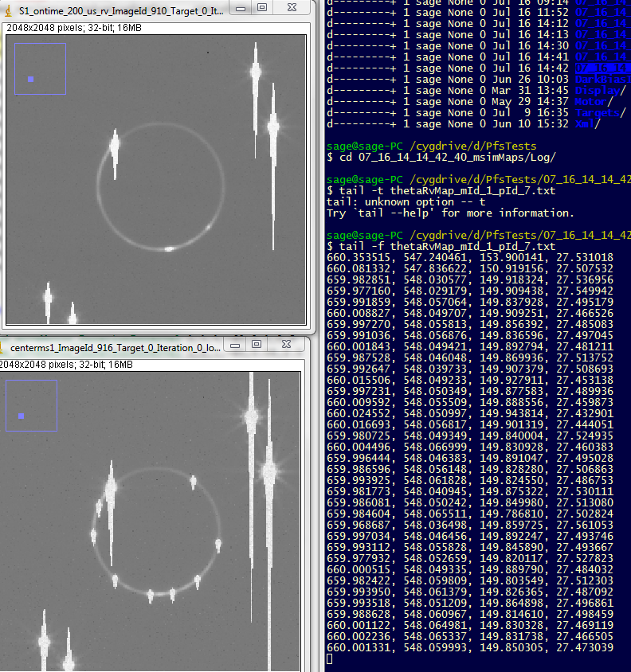Click the highlighted 07_16_14 directory in terminal
The height and width of the screenshot is (672, 631).
click(x=602, y=68)
